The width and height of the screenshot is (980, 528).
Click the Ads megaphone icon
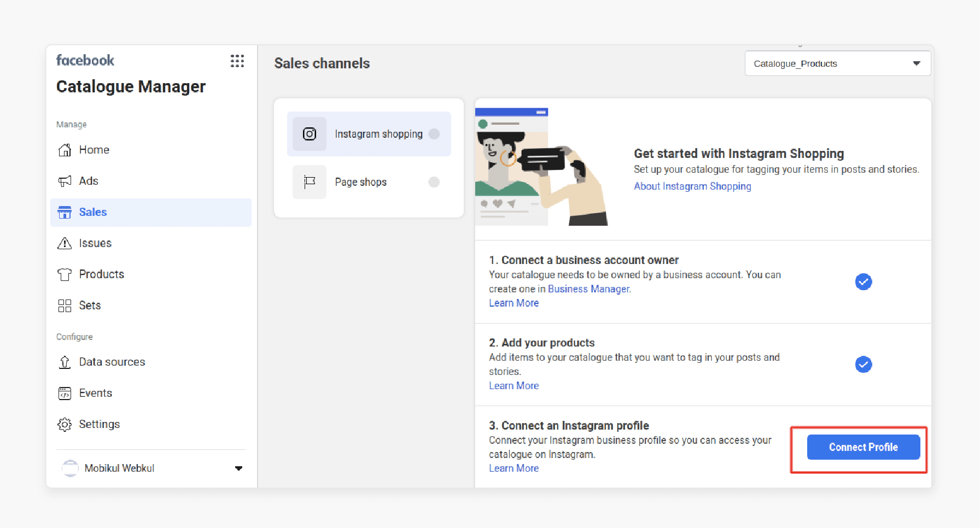pyautogui.click(x=65, y=181)
